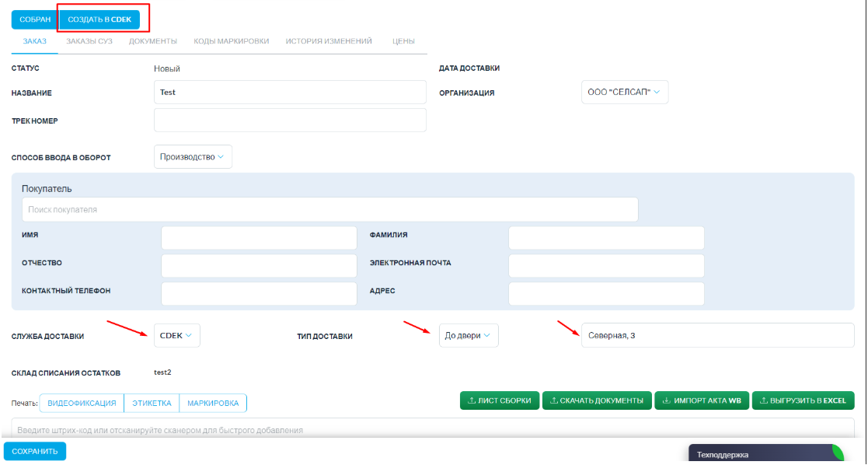Select the Маркировка print option

213,403
